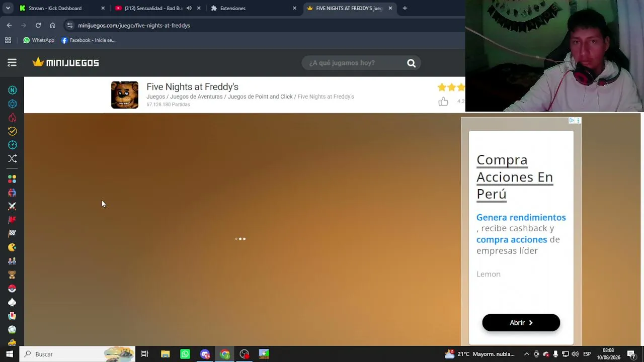
Task: Click the Minijuegos crown logo
Action: coord(66,62)
